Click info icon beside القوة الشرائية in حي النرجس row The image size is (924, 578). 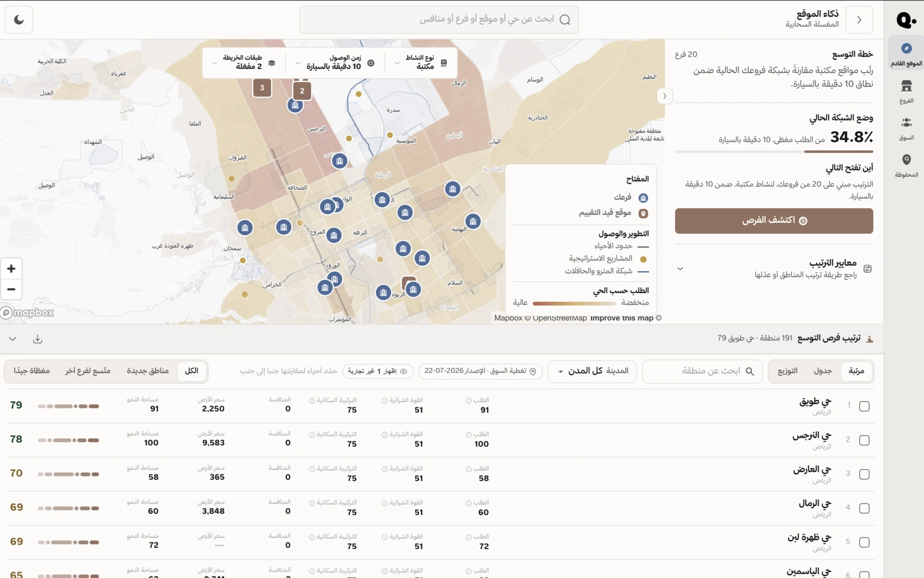(385, 435)
